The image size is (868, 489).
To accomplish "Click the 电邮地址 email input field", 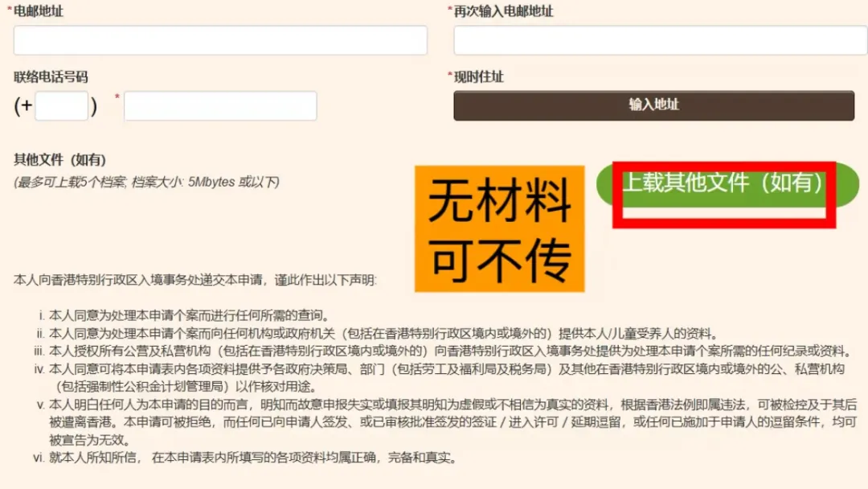I will 220,40.
